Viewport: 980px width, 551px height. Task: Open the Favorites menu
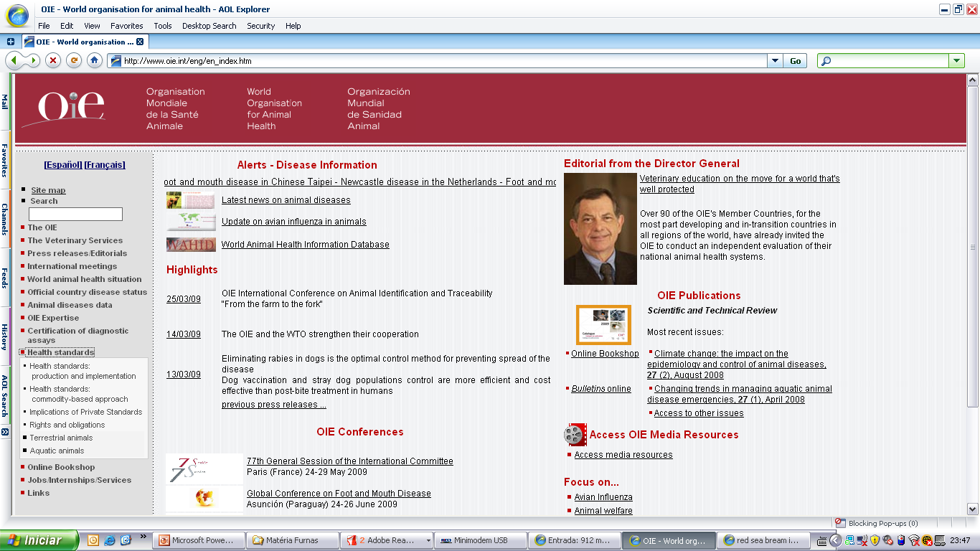126,26
